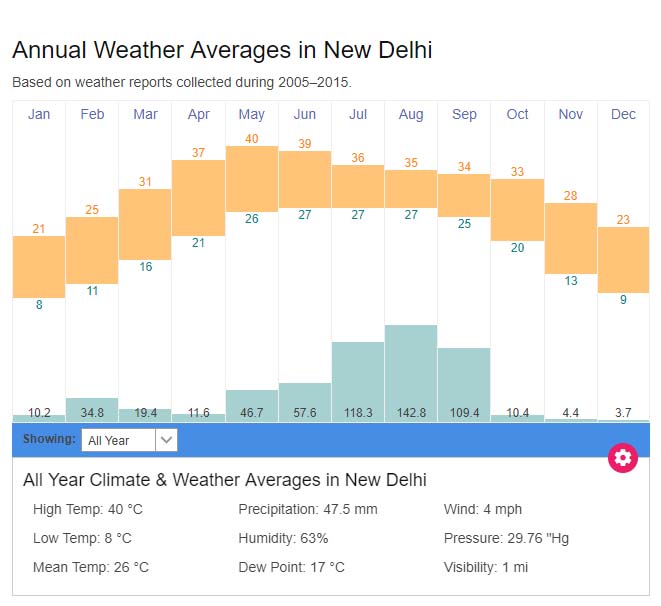Screen dimensions: 661x606
Task: Click the Annual Weather Averages heading
Action: 222,50
